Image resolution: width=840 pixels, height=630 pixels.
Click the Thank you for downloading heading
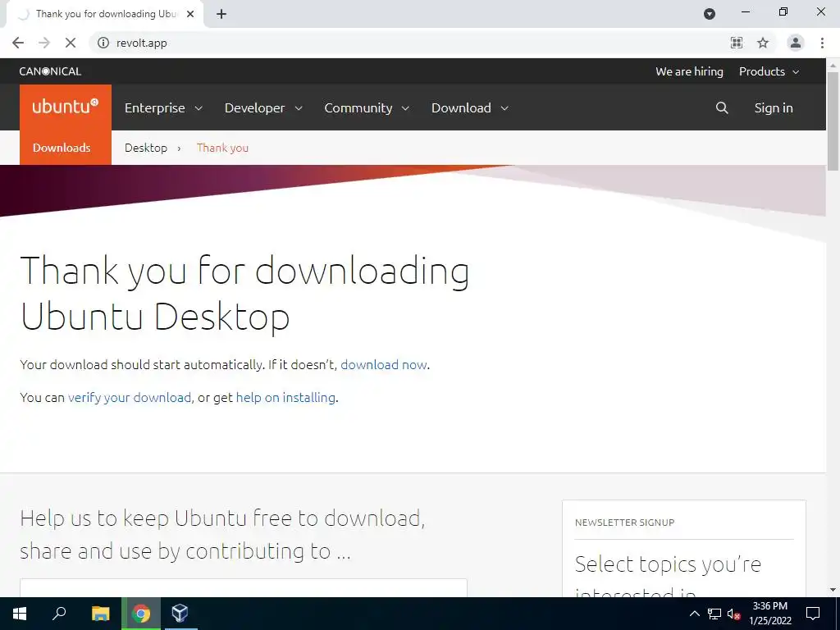click(244, 294)
